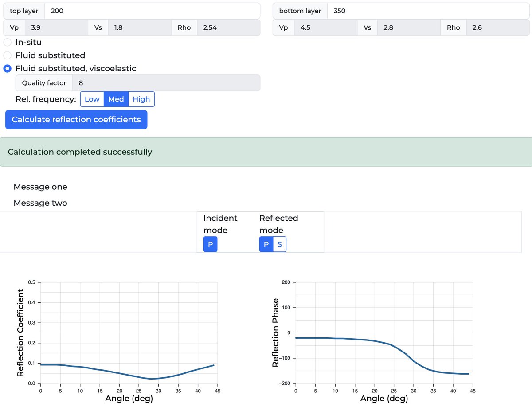Switch relative frequency to High
The width and height of the screenshot is (532, 407).
point(141,99)
